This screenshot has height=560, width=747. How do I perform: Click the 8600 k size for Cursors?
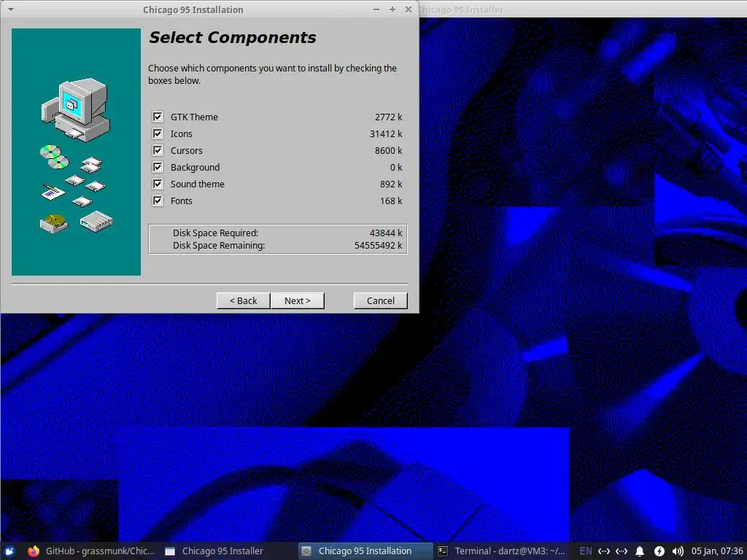[x=388, y=150]
